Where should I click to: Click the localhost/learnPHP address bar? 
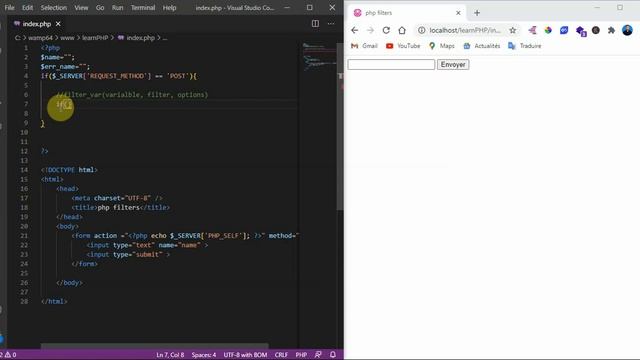tap(465, 30)
